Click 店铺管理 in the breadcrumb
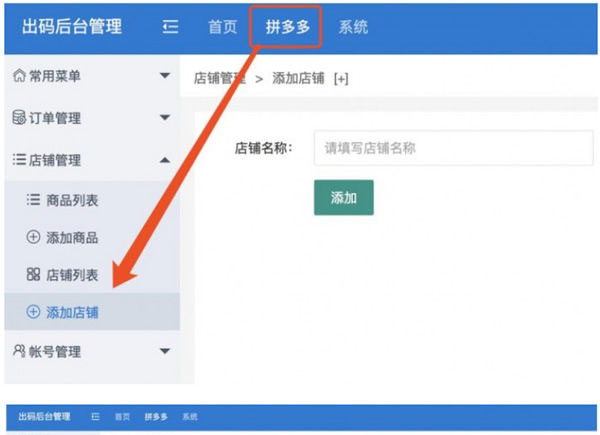Screen dimensions: 600x435 click(x=220, y=78)
